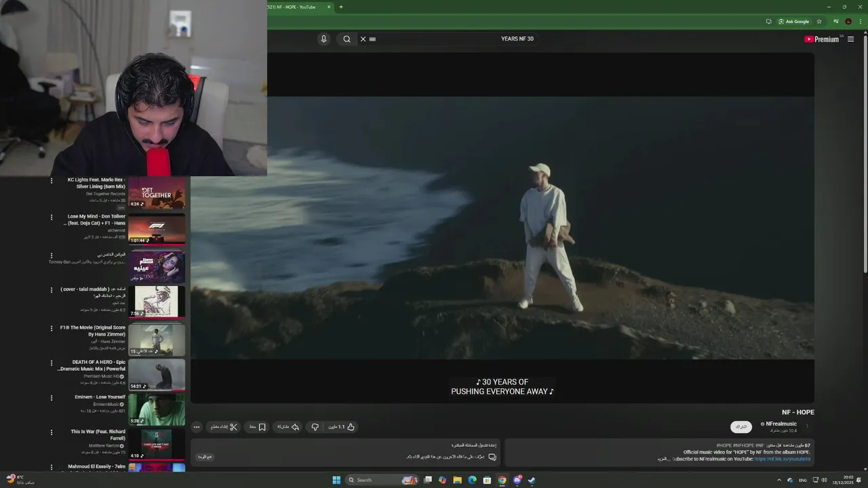Close the NF - HOPE browser tab
This screenshot has width=868, height=488.
click(329, 7)
